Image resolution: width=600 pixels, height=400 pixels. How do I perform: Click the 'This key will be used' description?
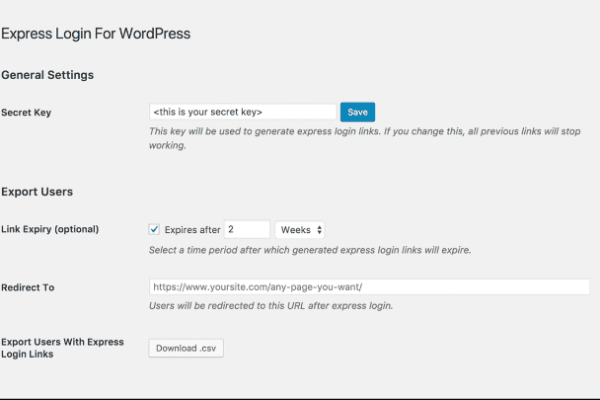point(365,138)
